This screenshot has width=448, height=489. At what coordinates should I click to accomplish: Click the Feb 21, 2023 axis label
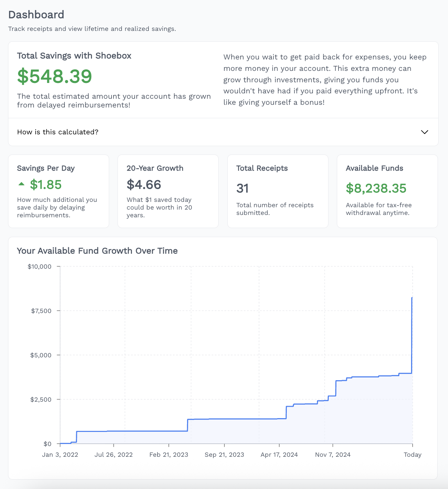(x=169, y=455)
